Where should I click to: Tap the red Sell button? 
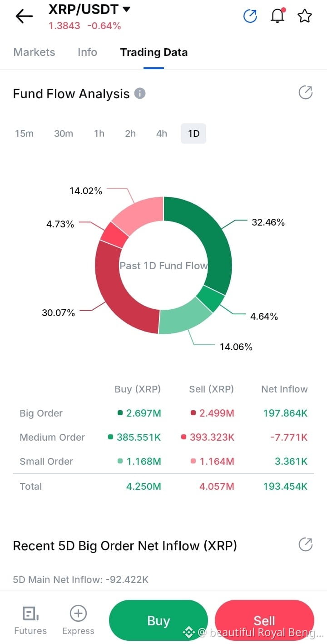click(264, 621)
